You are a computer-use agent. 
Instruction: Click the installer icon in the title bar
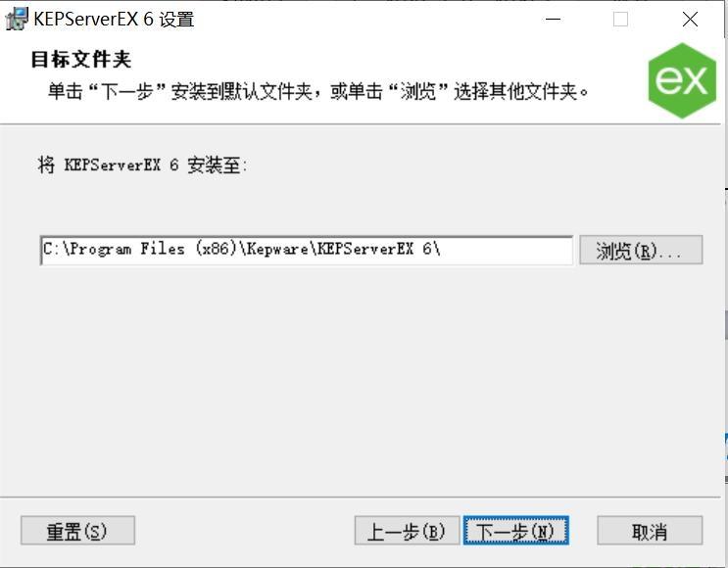[17, 19]
